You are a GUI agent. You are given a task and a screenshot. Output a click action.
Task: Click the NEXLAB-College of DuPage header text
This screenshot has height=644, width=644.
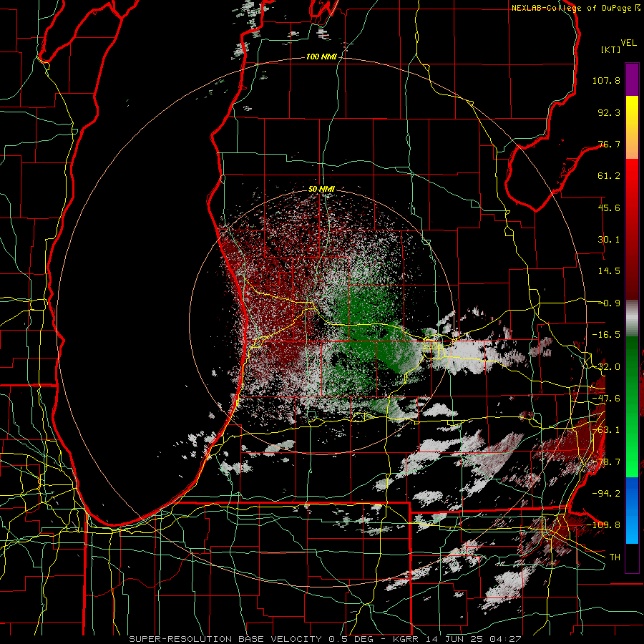click(x=576, y=8)
